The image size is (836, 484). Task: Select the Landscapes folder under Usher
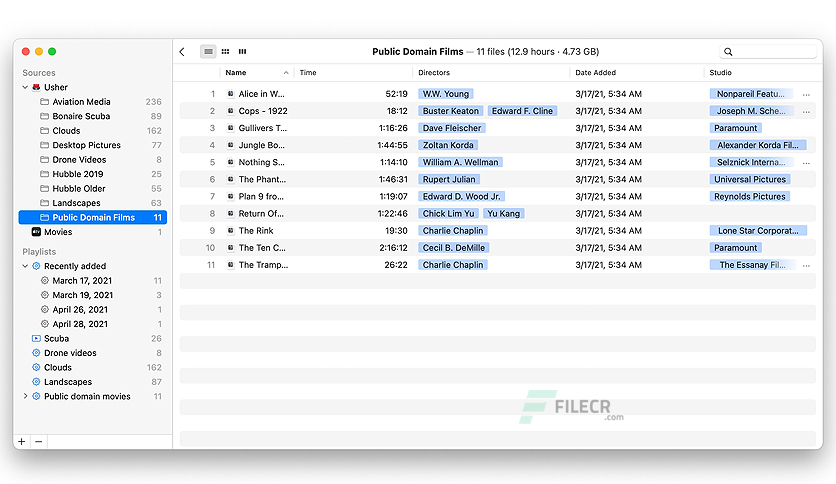click(x=93, y=203)
